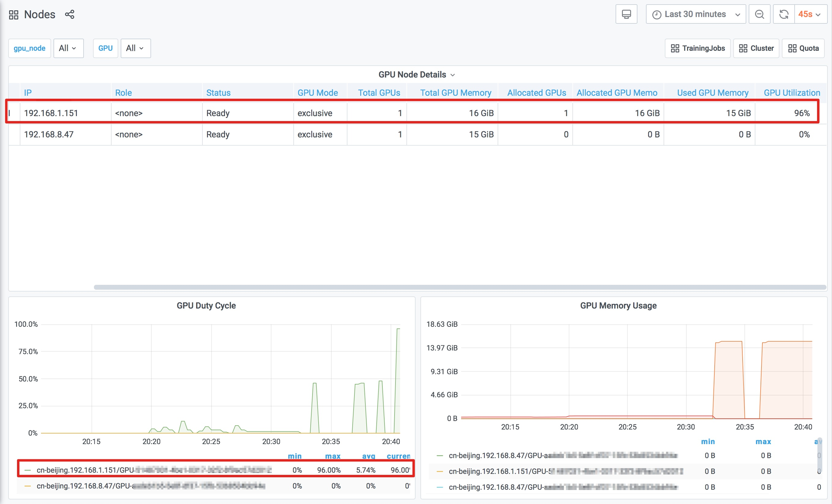
Task: Open the Cluster dashboard link
Action: (756, 48)
